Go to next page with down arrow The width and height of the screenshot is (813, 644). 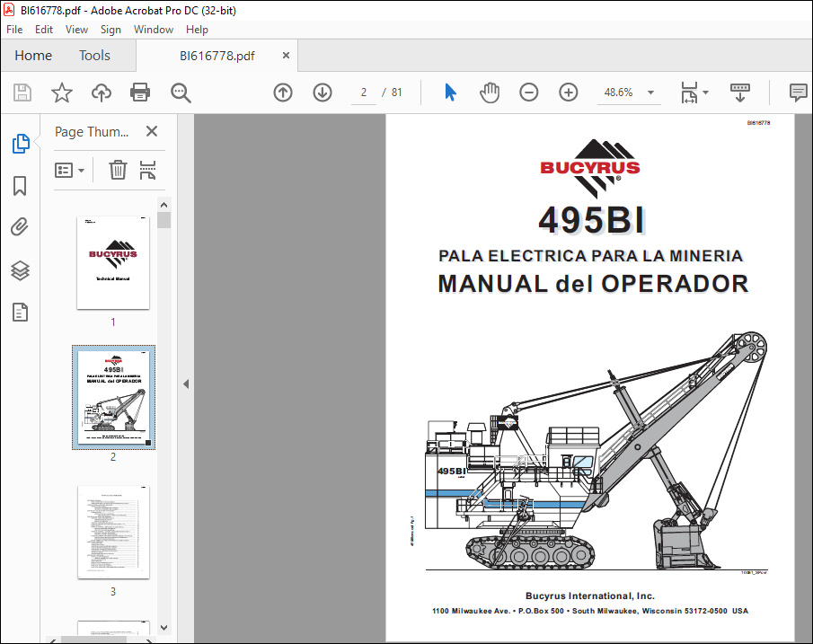pyautogui.click(x=323, y=93)
